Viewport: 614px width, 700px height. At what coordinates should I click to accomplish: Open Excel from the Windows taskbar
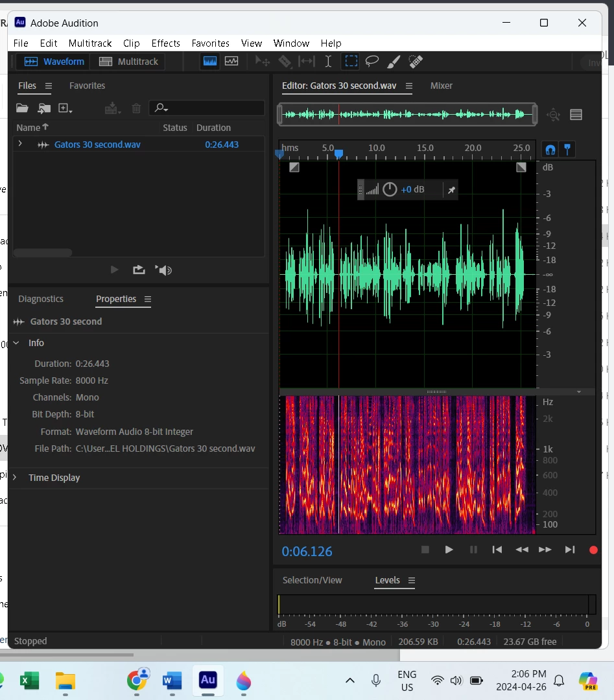point(29,681)
